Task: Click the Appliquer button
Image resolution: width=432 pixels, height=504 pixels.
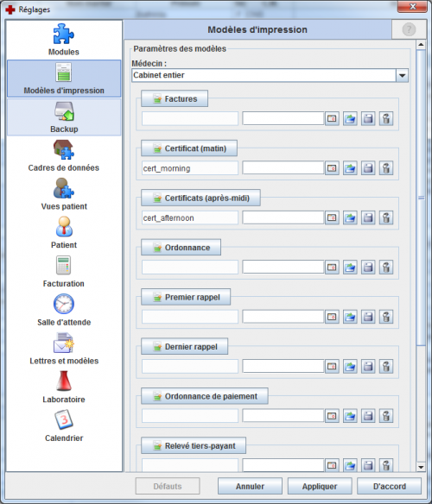Action: coord(320,486)
